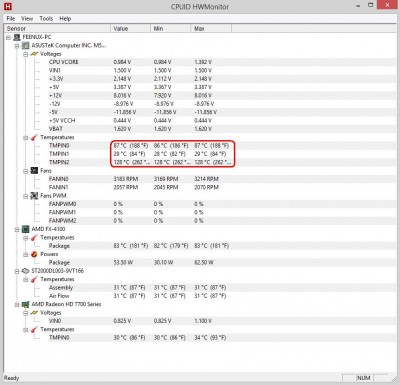Open the Tools menu
The width and height of the screenshot is (400, 385).
click(46, 19)
